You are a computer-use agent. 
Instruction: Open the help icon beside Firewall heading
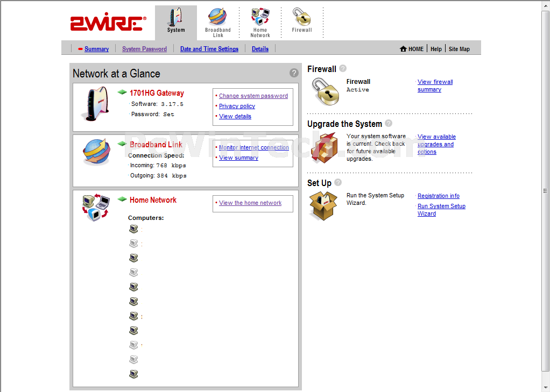[343, 68]
